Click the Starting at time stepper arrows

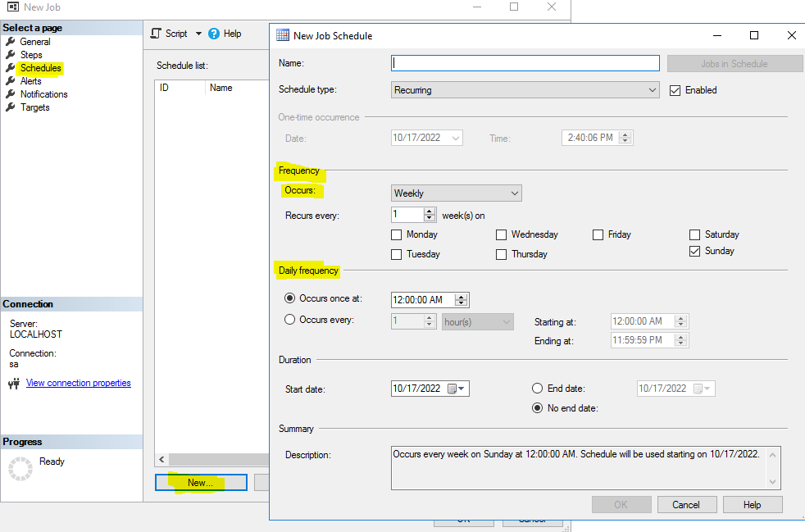click(x=680, y=321)
